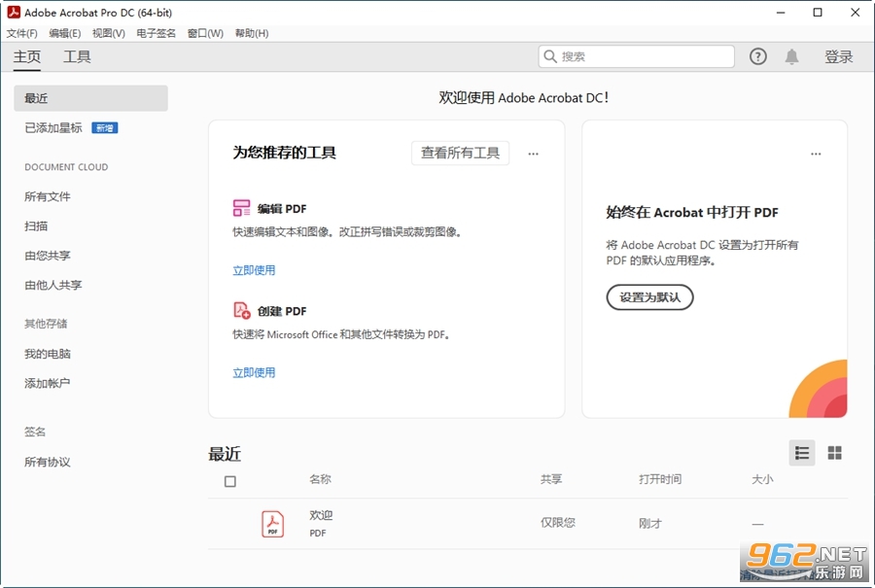Open the notifications bell icon
875x588 pixels.
tap(791, 56)
